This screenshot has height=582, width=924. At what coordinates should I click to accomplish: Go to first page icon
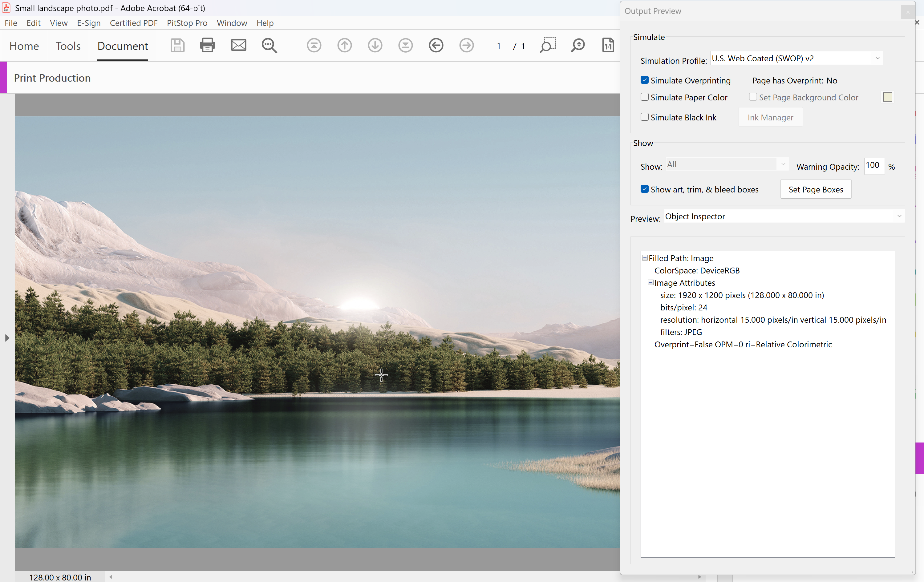(314, 45)
